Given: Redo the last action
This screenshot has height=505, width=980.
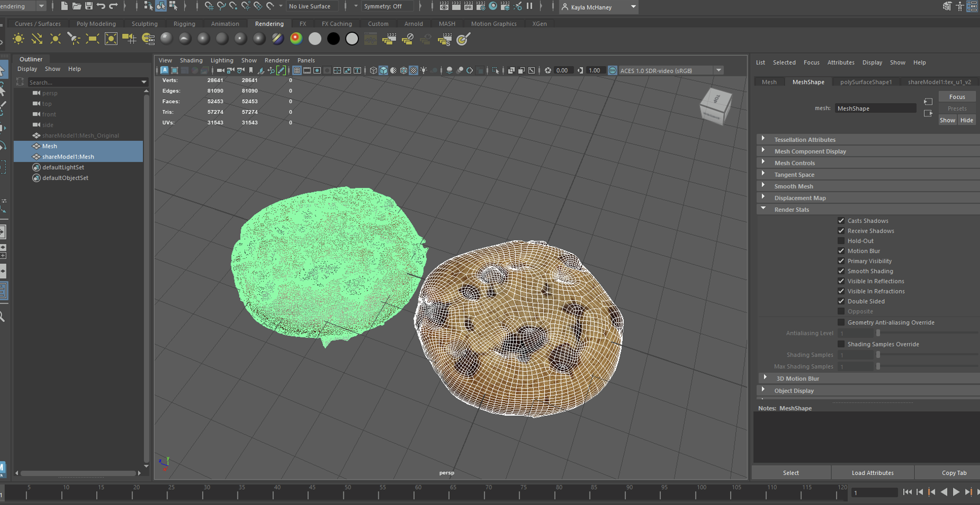Looking at the screenshot, I should pyautogui.click(x=113, y=6).
